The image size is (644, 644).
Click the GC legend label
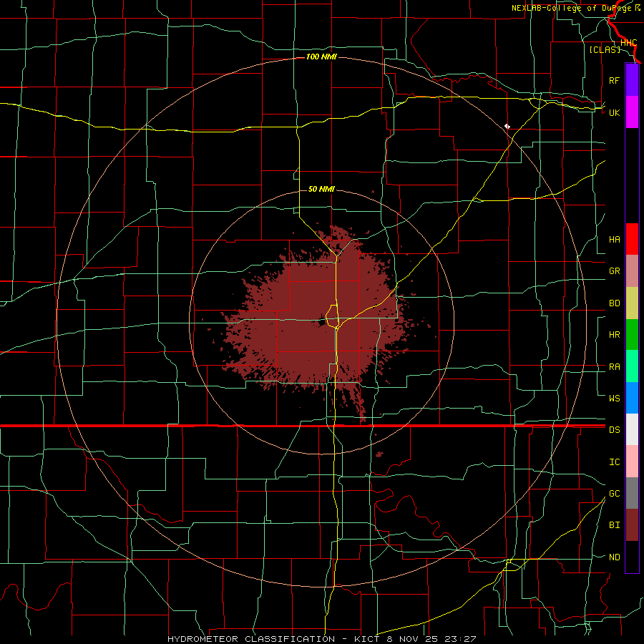pos(614,493)
